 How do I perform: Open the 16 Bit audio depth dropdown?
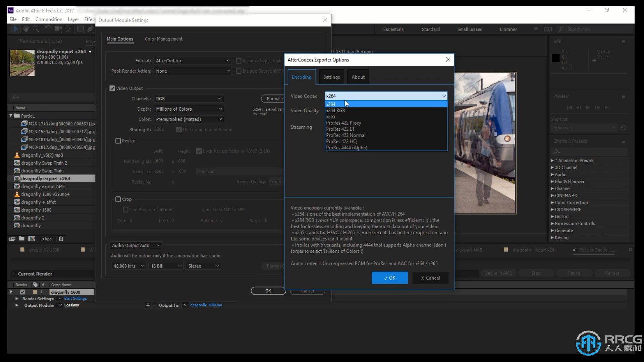coord(166,266)
